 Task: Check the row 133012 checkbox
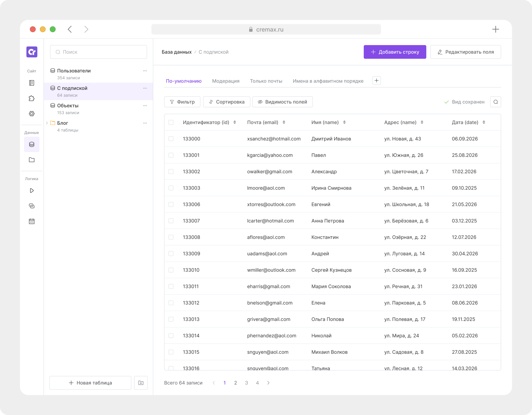[x=171, y=303]
